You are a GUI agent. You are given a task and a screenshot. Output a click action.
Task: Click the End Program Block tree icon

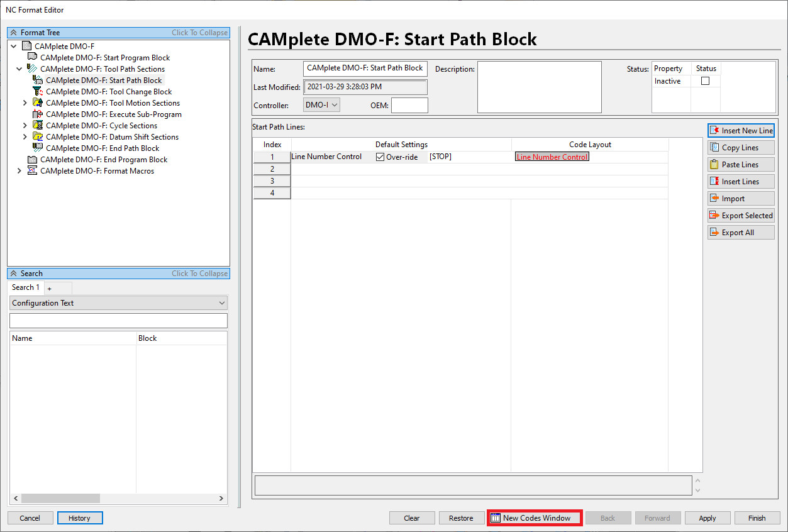[x=32, y=160]
